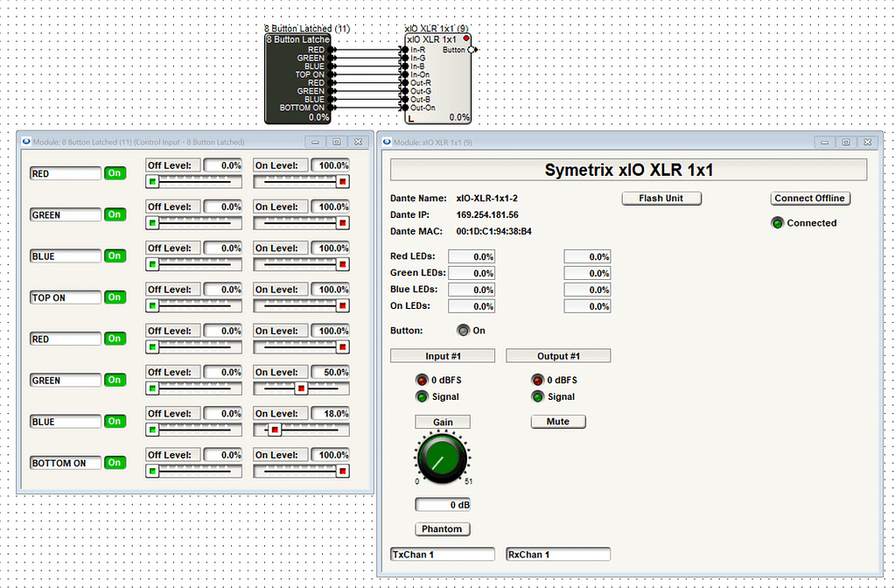Click the Symetrix xIO XLR 1x1 title banner
The width and height of the screenshot is (895, 588).
tap(628, 170)
